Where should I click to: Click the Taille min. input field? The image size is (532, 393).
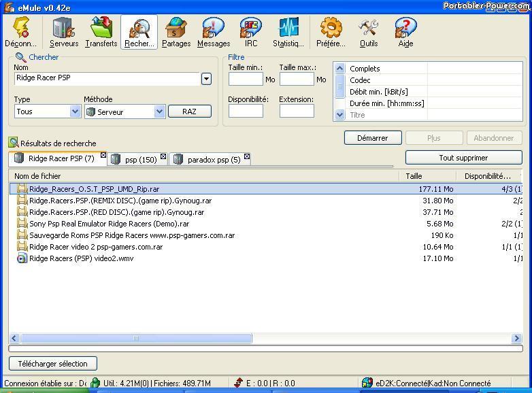point(246,80)
